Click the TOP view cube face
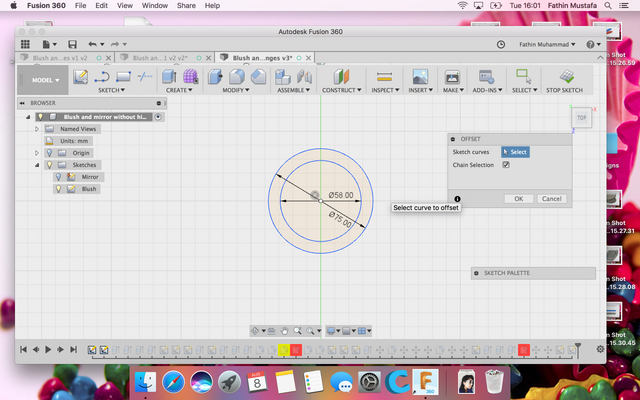Image resolution: width=640 pixels, height=400 pixels. pos(581,118)
